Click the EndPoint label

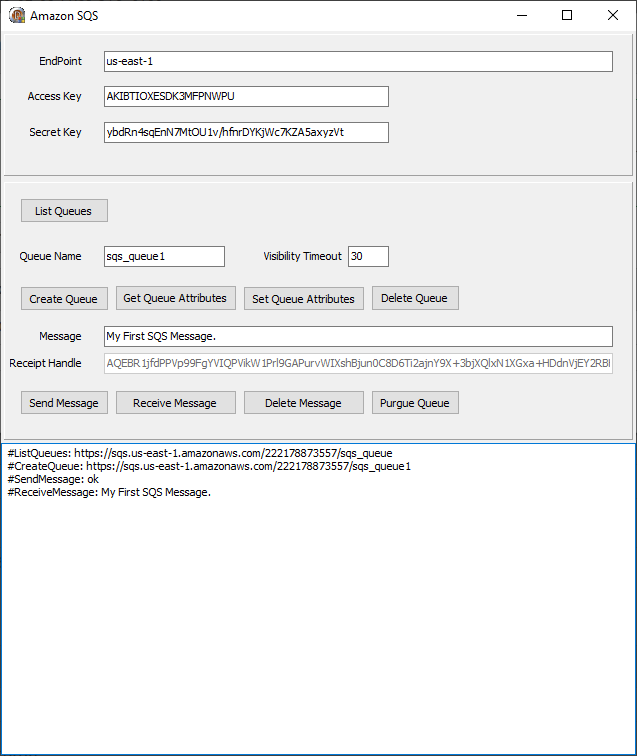(60, 61)
